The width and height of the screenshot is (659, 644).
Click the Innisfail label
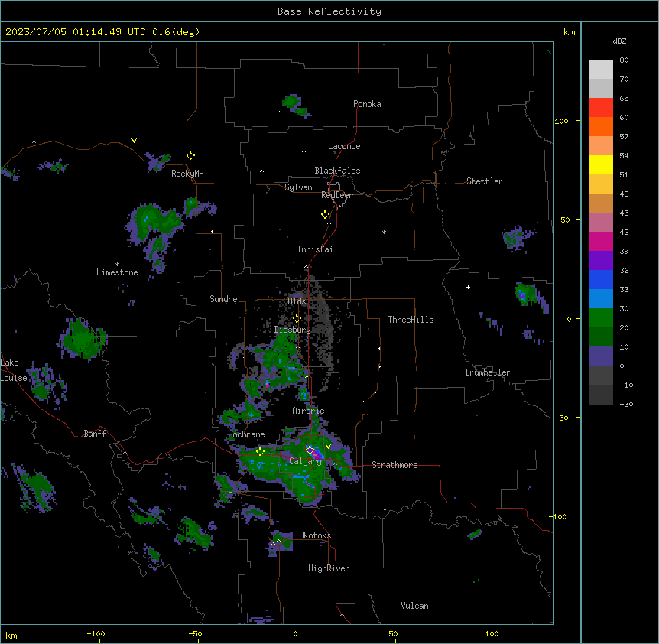click(317, 249)
